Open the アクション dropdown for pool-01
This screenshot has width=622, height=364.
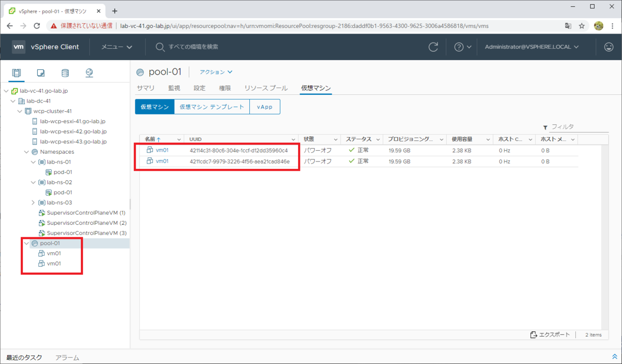pyautogui.click(x=215, y=71)
